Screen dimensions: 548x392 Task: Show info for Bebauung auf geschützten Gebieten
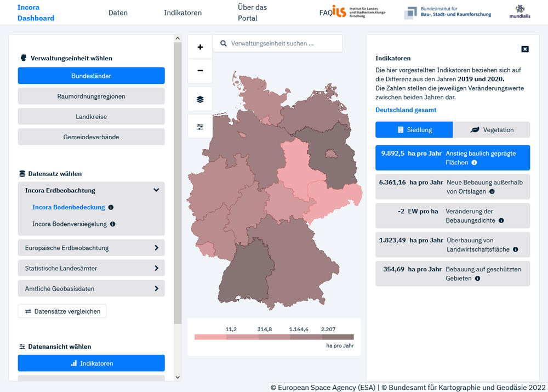tap(477, 279)
